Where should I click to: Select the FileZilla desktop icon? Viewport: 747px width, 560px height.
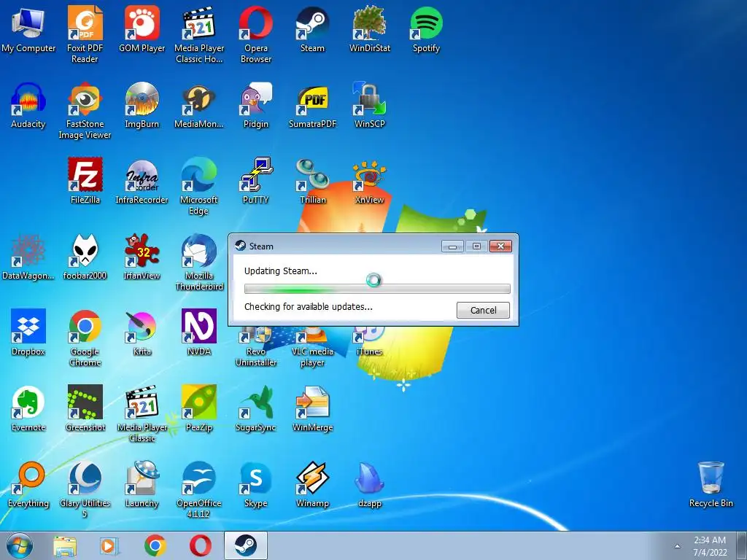[x=85, y=182]
